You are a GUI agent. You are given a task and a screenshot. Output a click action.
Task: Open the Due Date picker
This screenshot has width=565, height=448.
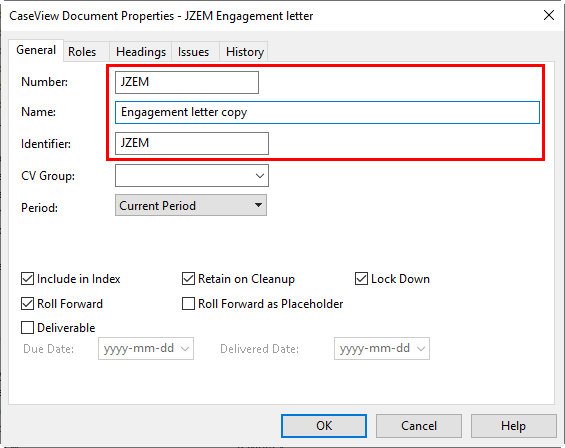click(x=146, y=349)
